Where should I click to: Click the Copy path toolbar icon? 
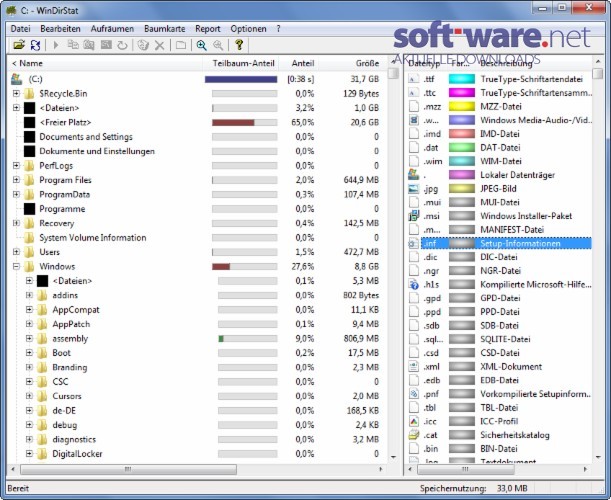point(73,45)
